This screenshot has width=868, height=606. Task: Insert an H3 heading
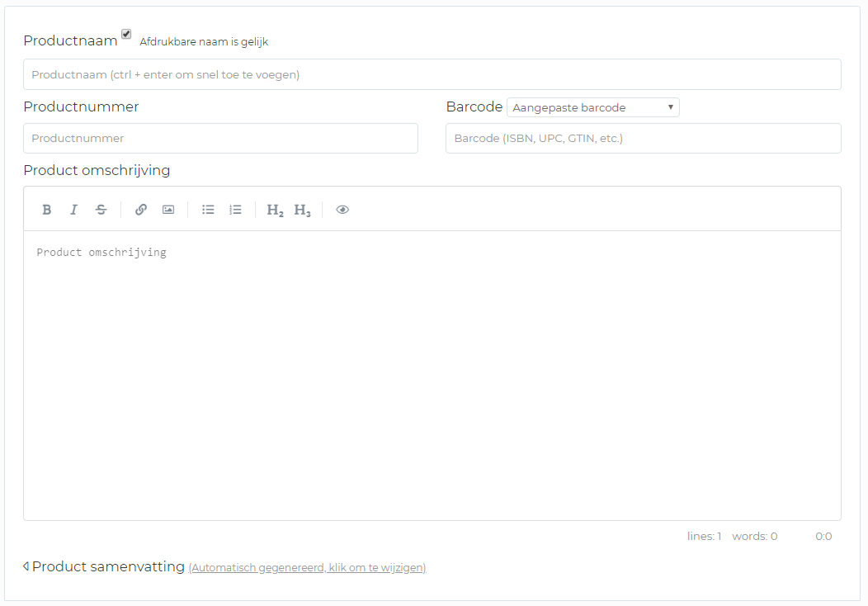click(302, 210)
